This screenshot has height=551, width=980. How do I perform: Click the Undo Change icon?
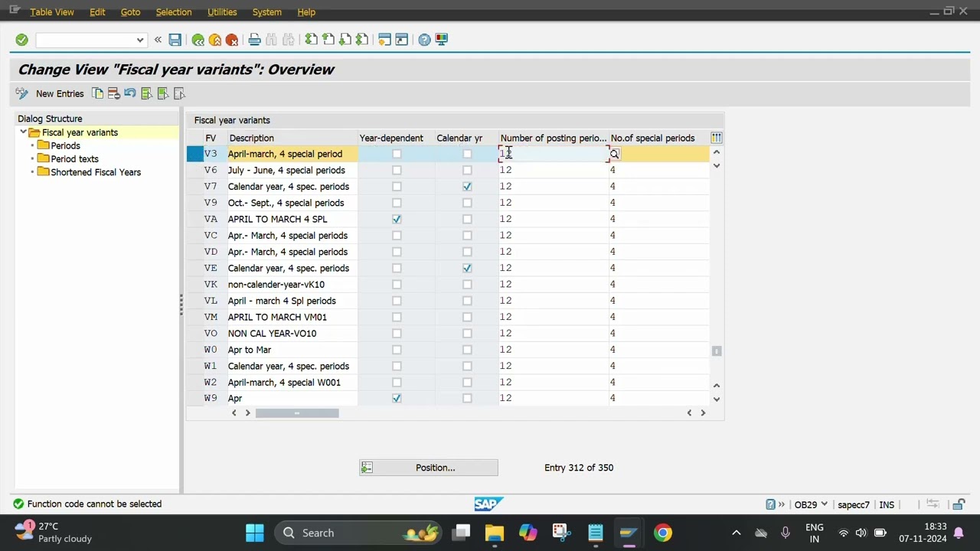point(130,93)
